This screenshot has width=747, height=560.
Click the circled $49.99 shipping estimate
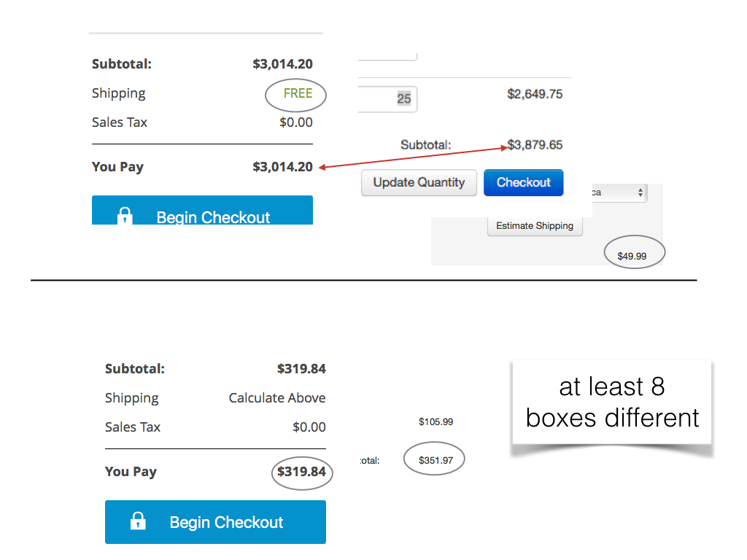tap(631, 256)
